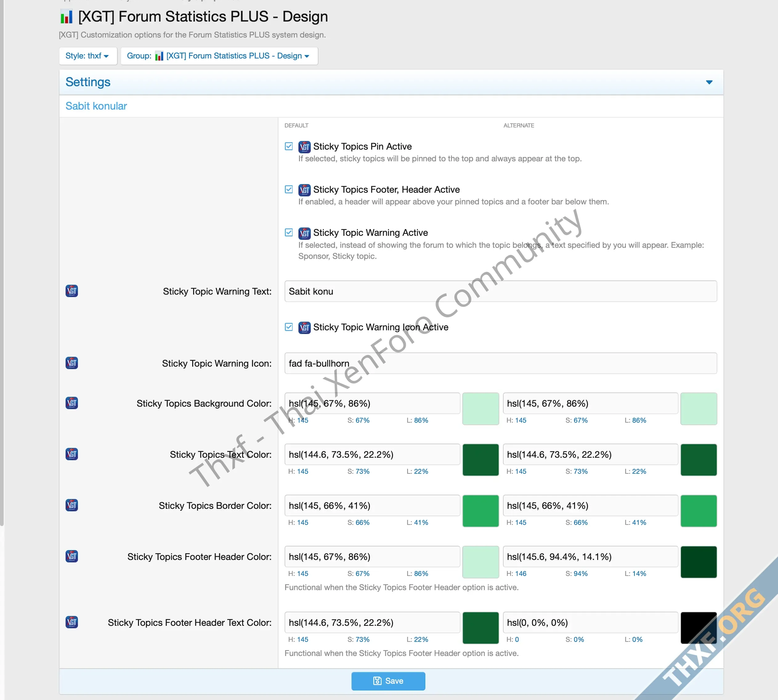The width and height of the screenshot is (778, 700).
Task: Collapse the Settings section arrow
Action: point(709,82)
